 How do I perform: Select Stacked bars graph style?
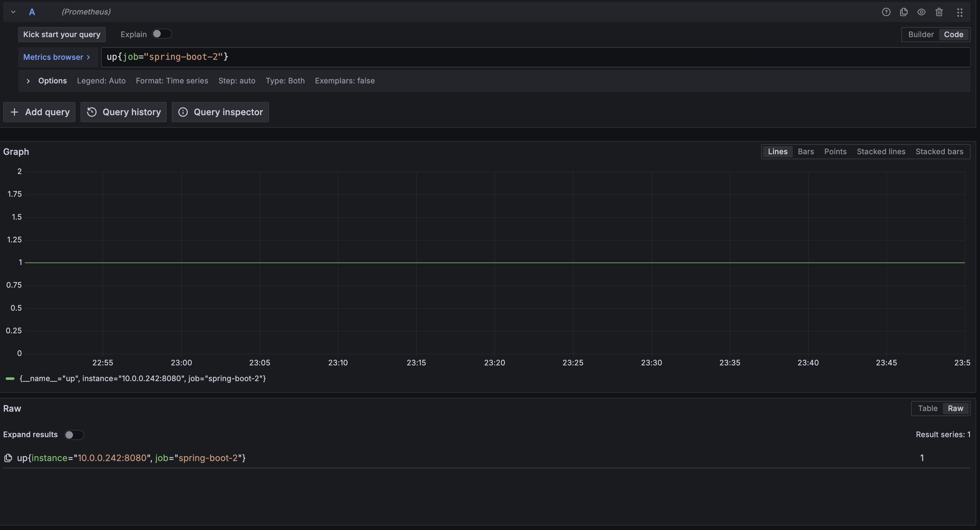[939, 151]
